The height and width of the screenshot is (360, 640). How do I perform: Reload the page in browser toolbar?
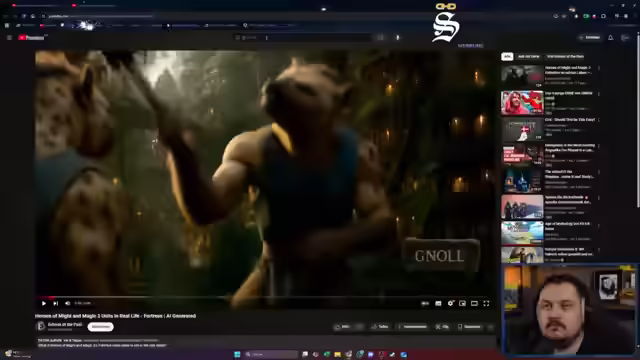pos(24,16)
